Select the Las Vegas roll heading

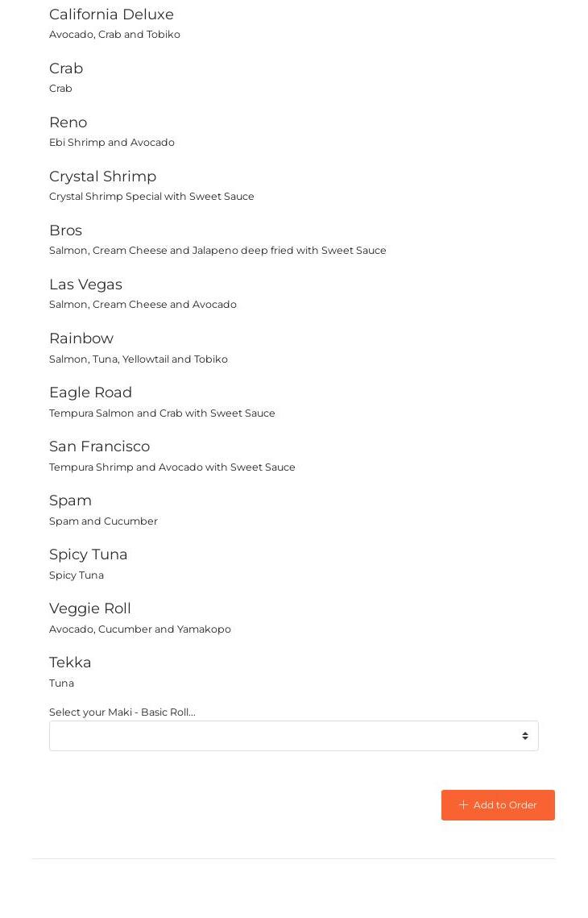click(85, 285)
